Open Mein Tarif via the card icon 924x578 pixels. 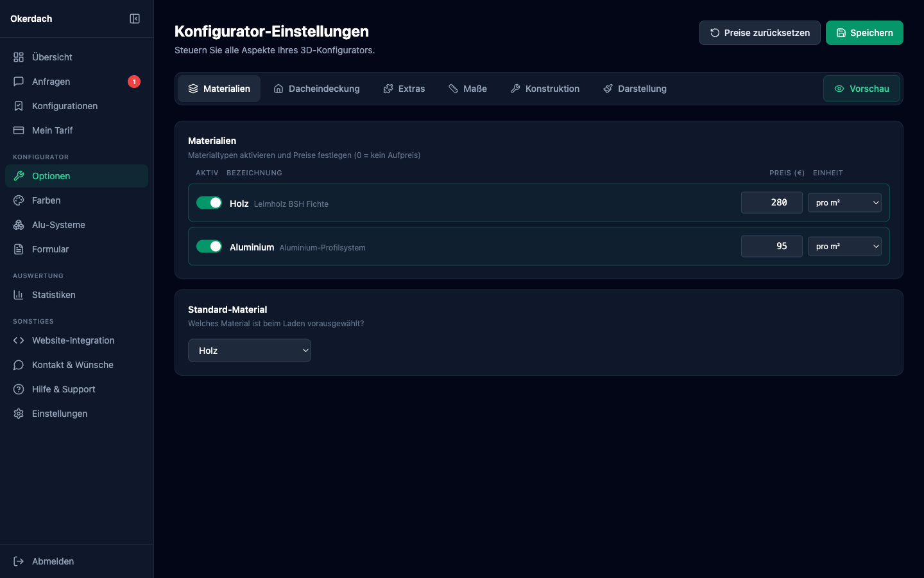18,130
